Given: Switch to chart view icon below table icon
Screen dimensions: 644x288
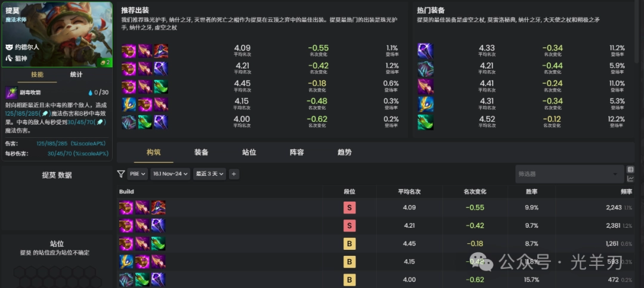Looking at the screenshot, I should point(631,179).
